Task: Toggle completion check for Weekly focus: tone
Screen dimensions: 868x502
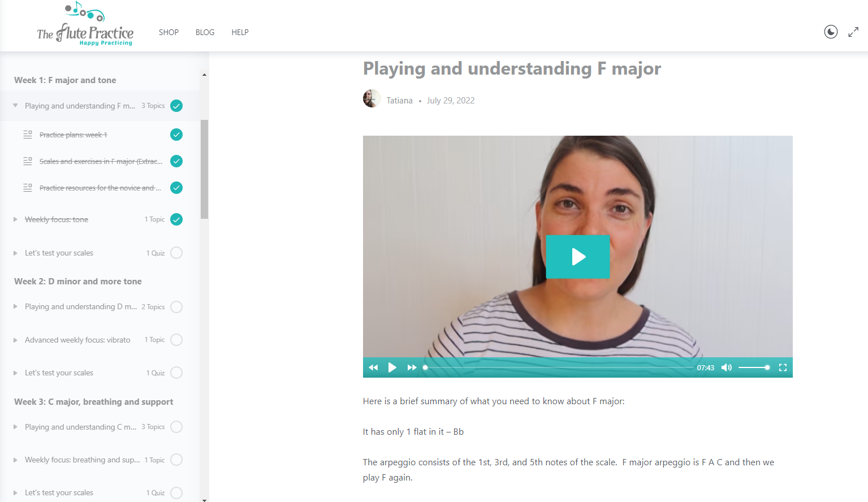Action: pos(176,219)
